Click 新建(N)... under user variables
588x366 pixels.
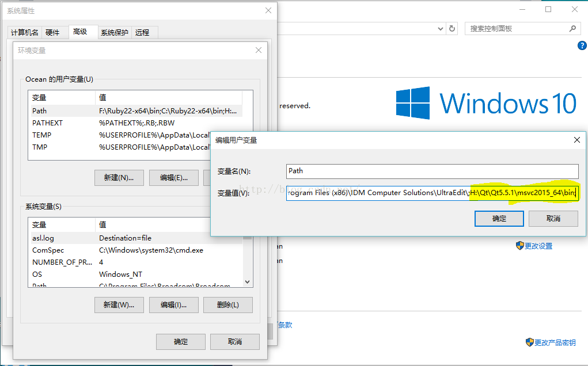click(x=119, y=178)
